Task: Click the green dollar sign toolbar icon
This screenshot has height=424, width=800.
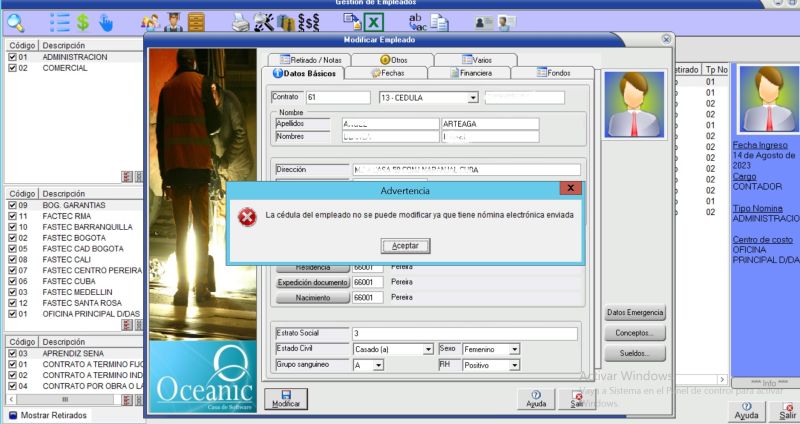Action: pos(84,21)
